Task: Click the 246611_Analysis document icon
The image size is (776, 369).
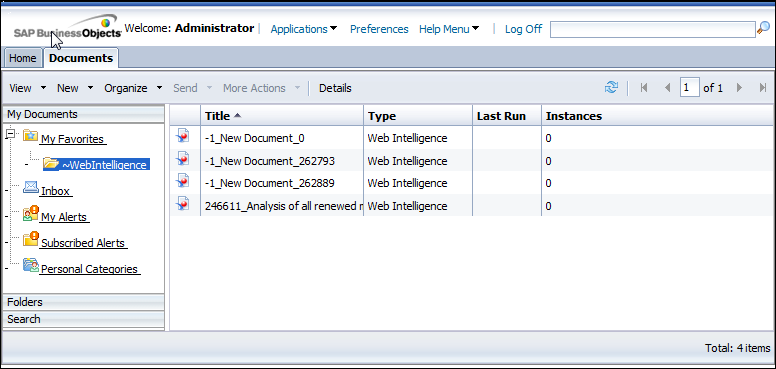Action: click(183, 203)
